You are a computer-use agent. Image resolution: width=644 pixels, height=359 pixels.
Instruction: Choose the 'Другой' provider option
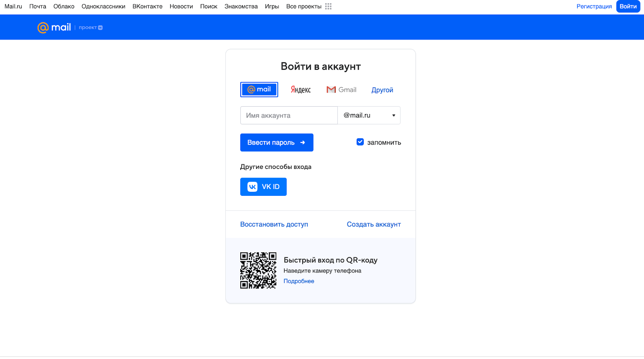tap(382, 90)
